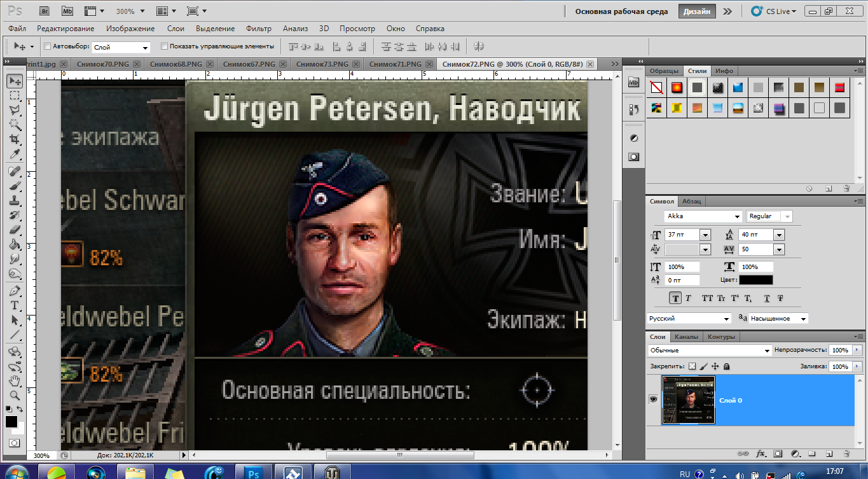Open the 37 пт font size dropdown
868x479 pixels.
(x=705, y=235)
